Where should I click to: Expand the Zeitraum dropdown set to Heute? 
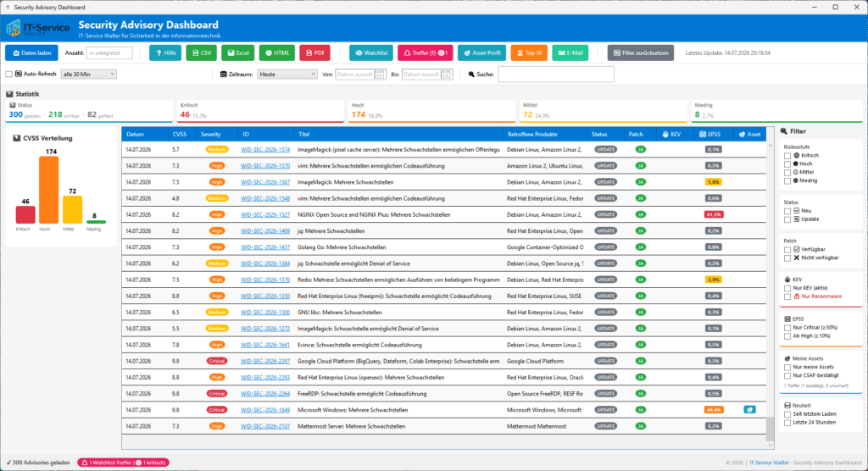pos(287,75)
